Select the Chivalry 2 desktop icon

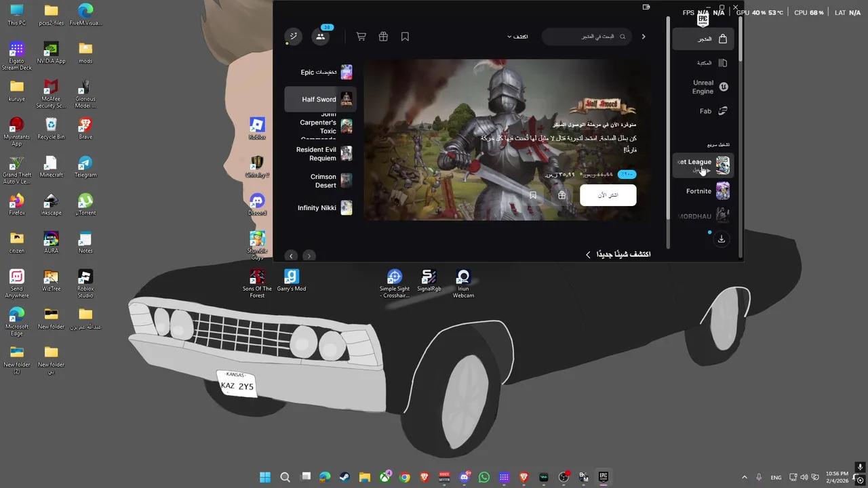(x=257, y=167)
